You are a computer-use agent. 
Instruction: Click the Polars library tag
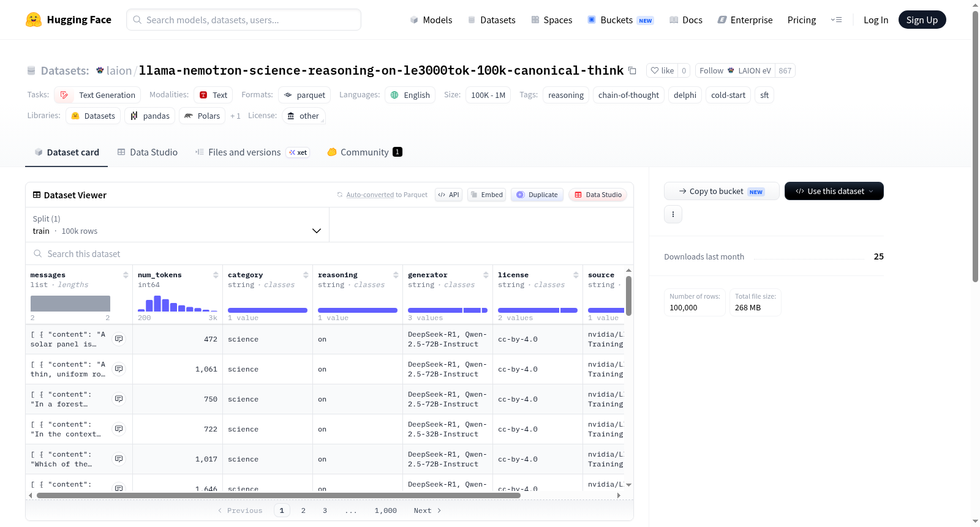pyautogui.click(x=202, y=116)
